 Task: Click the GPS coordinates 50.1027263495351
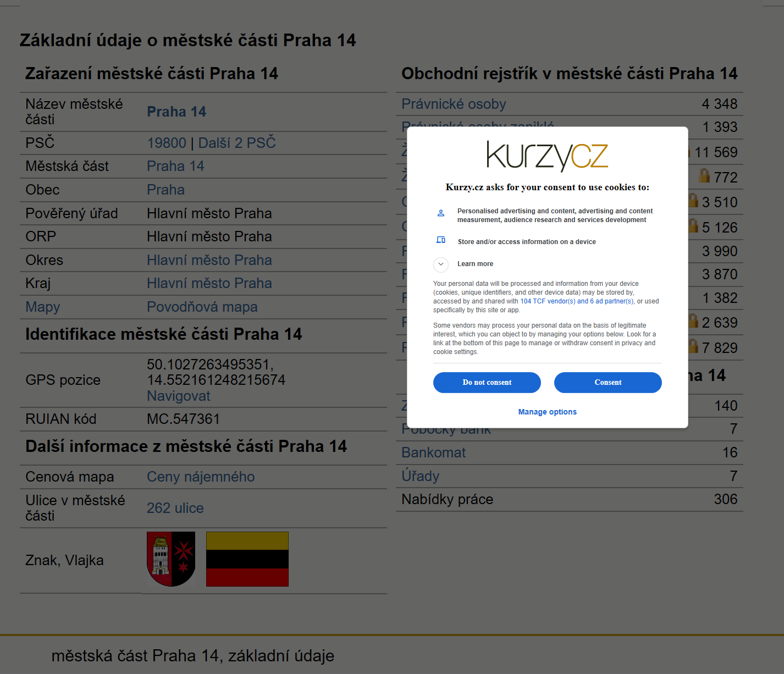click(210, 364)
